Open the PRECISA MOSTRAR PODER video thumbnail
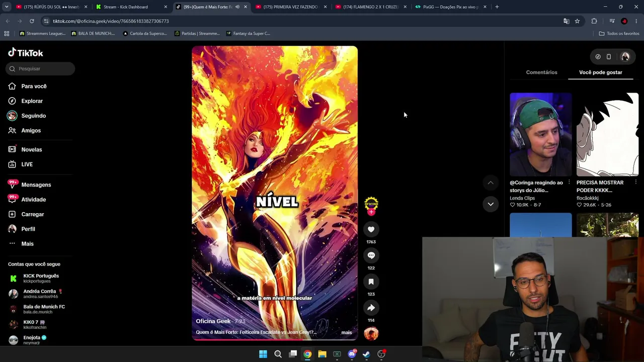The image size is (644, 362). [x=607, y=134]
